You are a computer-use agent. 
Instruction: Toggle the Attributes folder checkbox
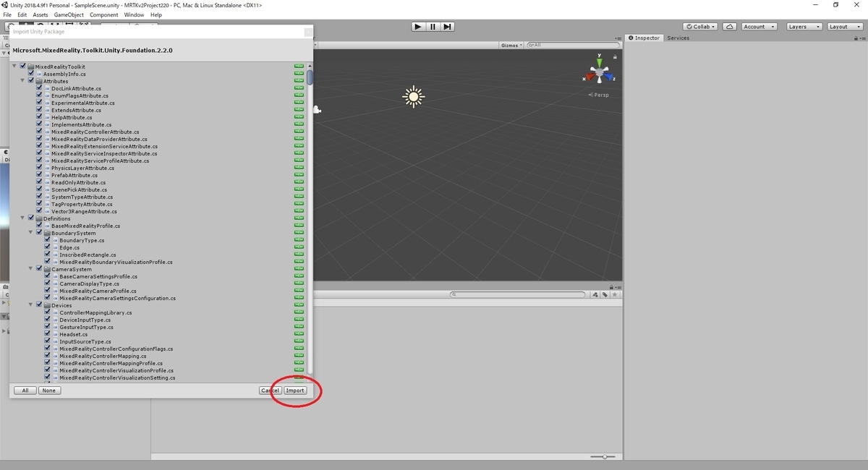point(31,81)
